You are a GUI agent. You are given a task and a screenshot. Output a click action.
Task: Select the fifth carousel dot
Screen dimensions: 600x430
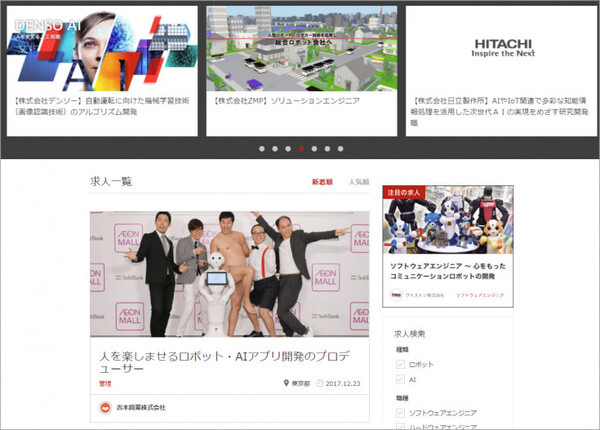(x=314, y=149)
